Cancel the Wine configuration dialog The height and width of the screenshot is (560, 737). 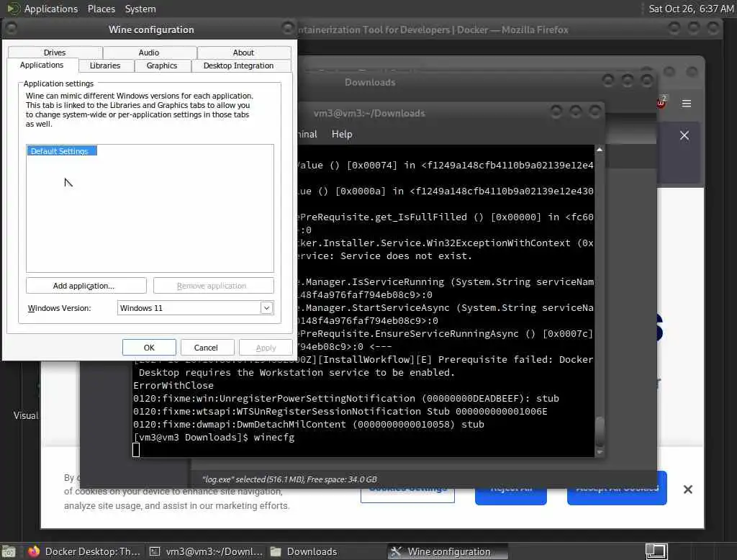206,348
